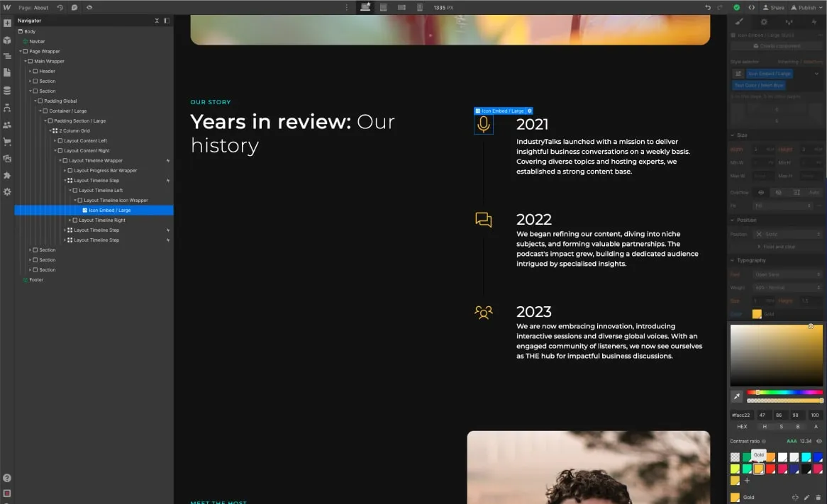Viewport: 827px width, 504px height.
Task: Edit the hex value #facc22 field
Action: tap(741, 415)
